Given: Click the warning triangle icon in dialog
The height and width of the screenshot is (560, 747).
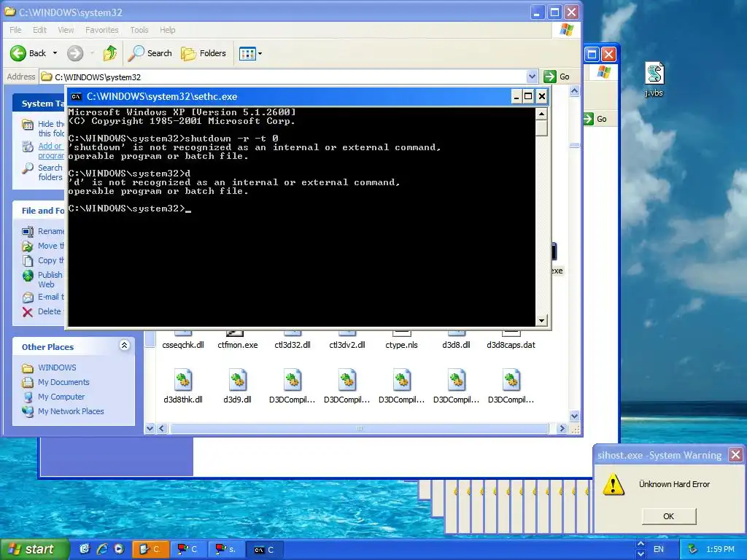Looking at the screenshot, I should pyautogui.click(x=613, y=484).
